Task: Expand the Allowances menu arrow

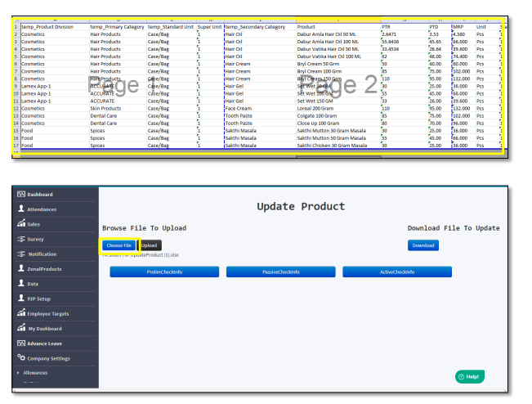Action: click(18, 373)
